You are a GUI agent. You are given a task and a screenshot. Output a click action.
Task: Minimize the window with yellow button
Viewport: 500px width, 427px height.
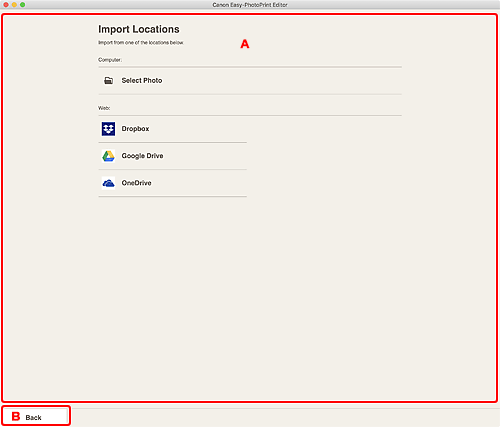click(14, 5)
